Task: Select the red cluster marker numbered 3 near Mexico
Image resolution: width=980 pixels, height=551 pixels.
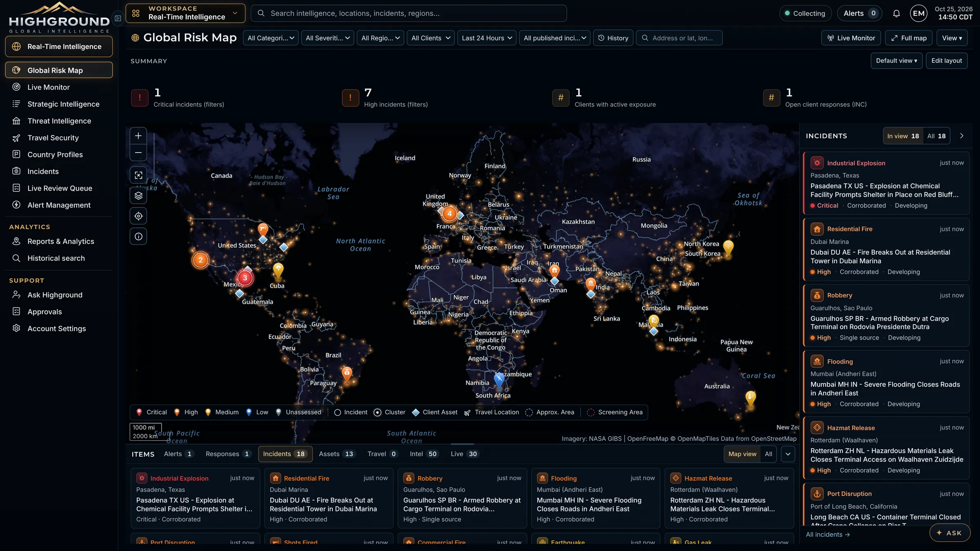Action: [x=245, y=278]
